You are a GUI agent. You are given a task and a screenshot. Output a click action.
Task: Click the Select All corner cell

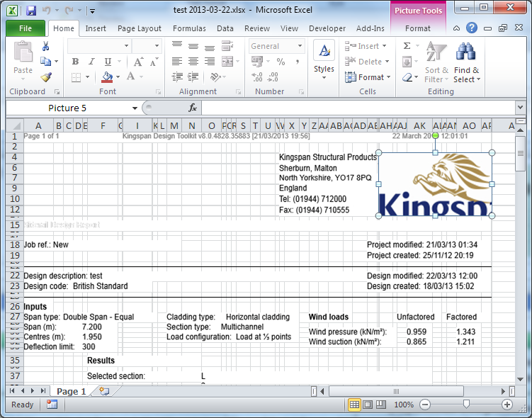click(x=15, y=126)
